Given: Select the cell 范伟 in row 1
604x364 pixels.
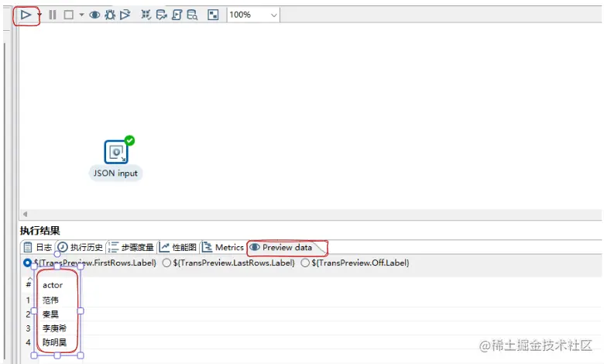Looking at the screenshot, I should click(50, 300).
